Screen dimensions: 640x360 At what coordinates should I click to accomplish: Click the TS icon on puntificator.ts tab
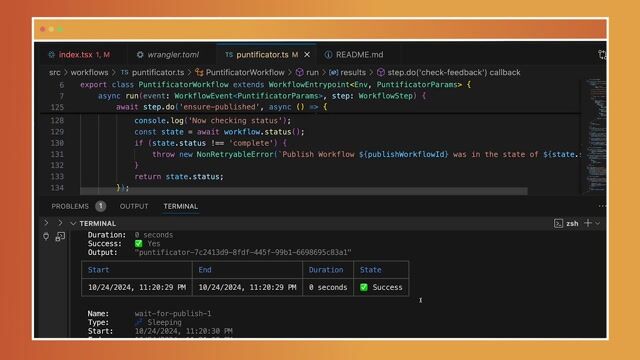pos(229,55)
